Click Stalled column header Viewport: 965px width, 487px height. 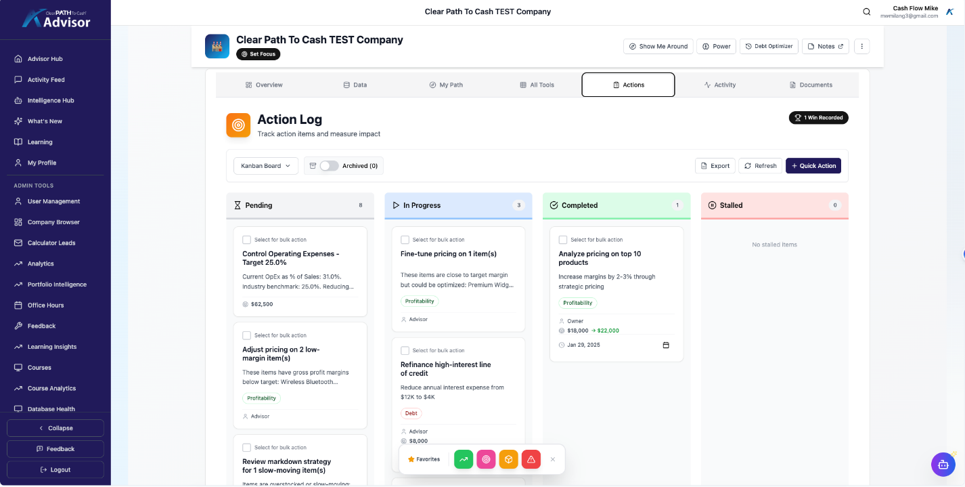pyautogui.click(x=774, y=206)
